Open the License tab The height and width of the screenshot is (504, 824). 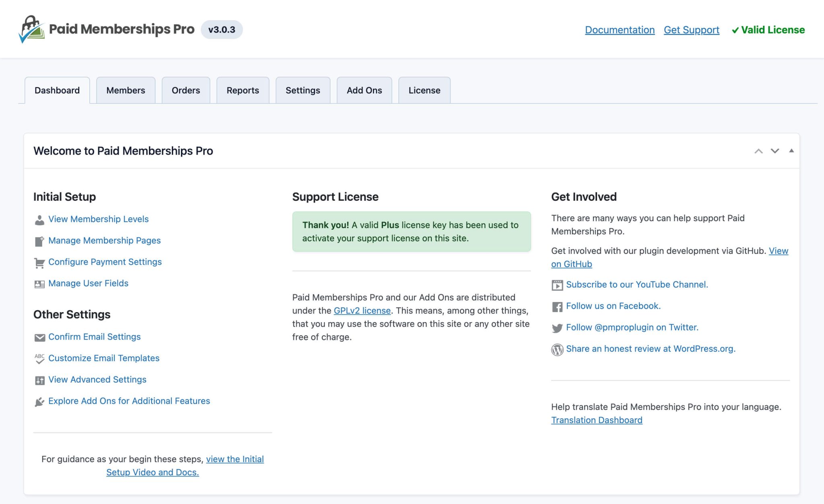[x=424, y=90]
